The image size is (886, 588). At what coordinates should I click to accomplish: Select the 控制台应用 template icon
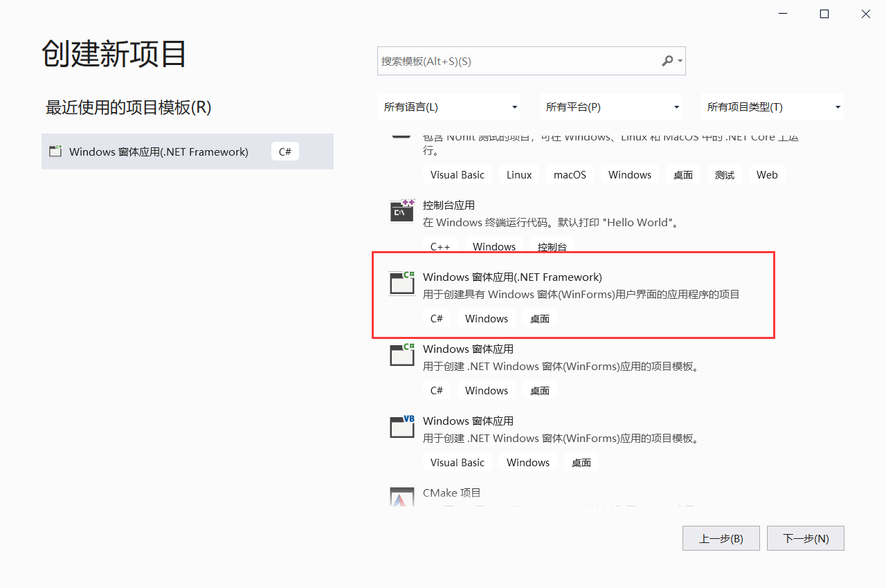click(x=401, y=211)
